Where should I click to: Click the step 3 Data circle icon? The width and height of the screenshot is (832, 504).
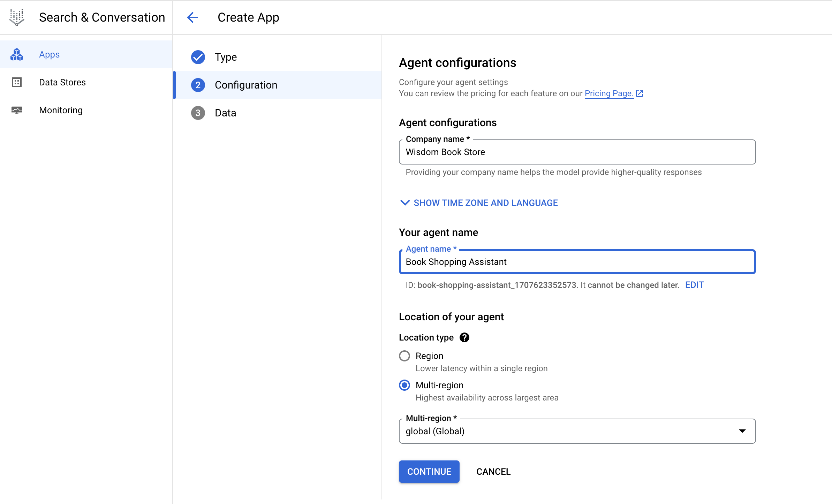(198, 113)
